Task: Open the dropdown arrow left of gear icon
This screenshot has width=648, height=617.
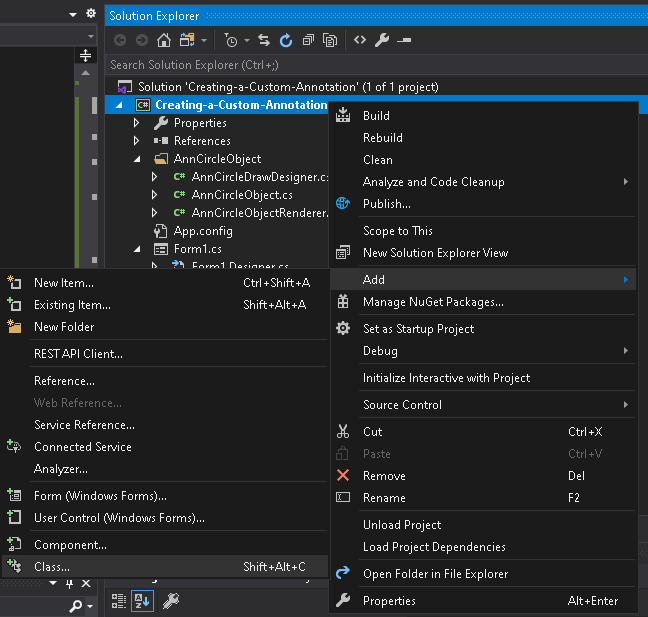Action: [73, 14]
